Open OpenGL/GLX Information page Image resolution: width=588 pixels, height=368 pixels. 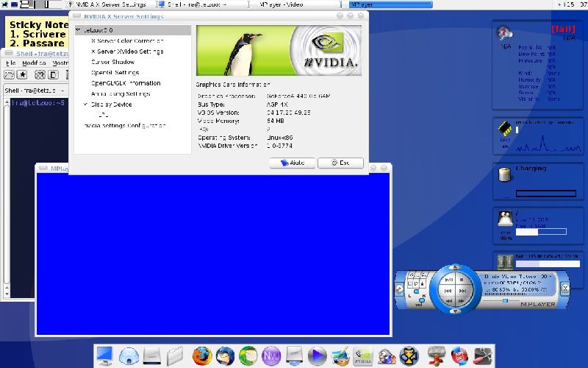click(x=126, y=83)
